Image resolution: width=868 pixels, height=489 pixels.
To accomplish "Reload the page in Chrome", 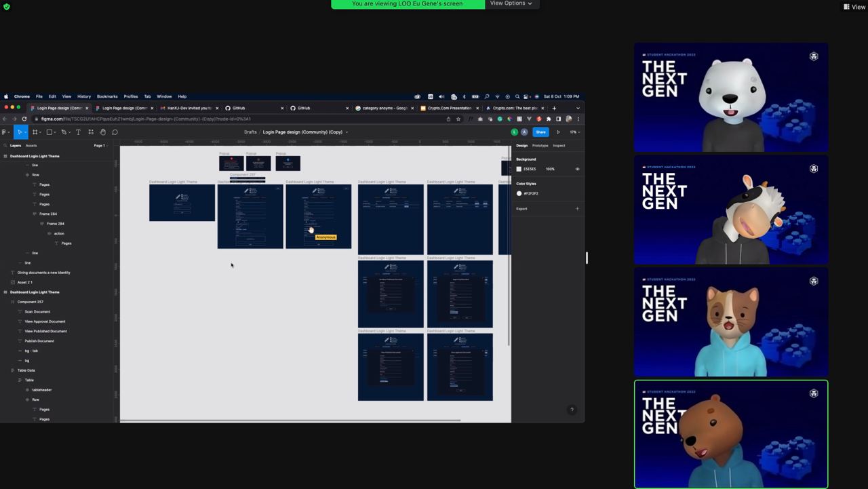I will click(x=24, y=119).
